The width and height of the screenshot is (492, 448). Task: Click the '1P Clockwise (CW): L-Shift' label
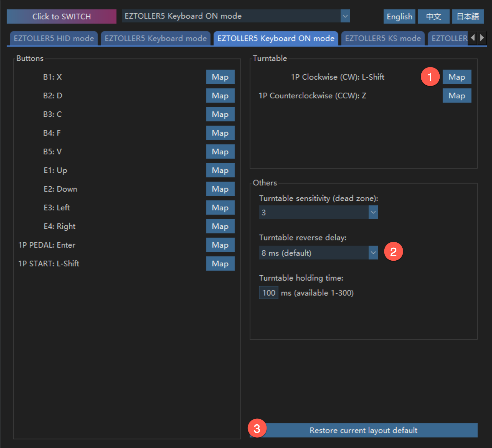pos(338,77)
